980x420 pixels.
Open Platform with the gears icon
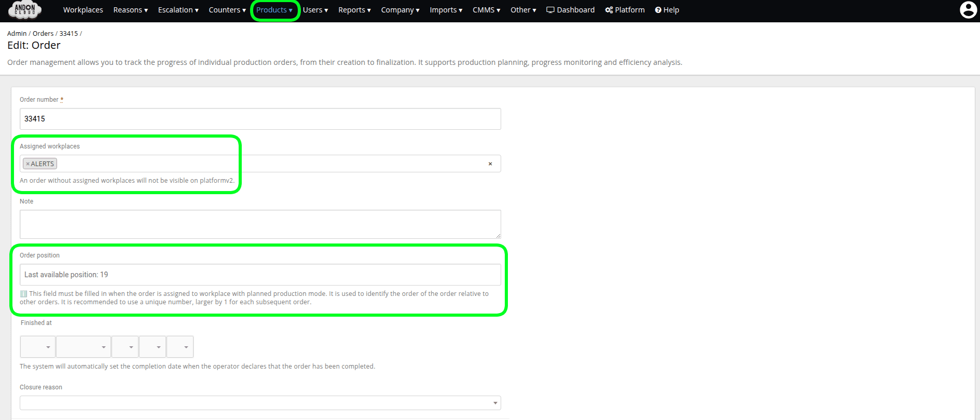tap(625, 10)
